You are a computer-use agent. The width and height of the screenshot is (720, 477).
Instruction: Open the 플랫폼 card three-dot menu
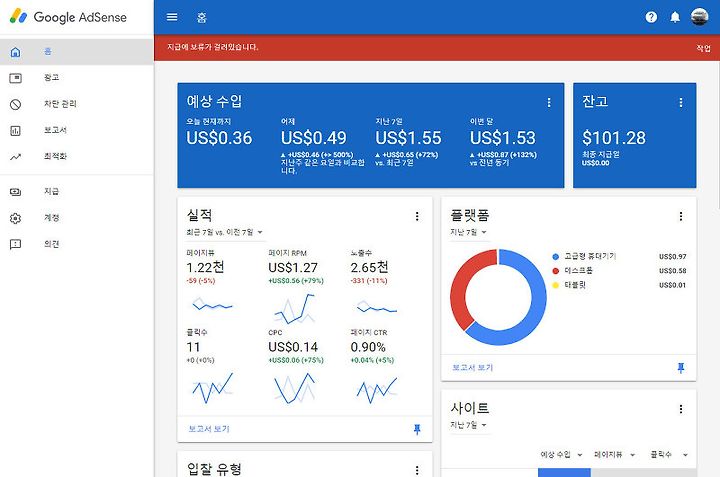pyautogui.click(x=681, y=216)
